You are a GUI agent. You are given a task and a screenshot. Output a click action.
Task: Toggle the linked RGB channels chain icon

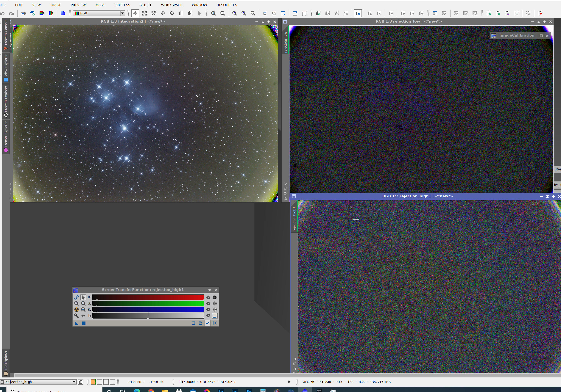(77, 297)
